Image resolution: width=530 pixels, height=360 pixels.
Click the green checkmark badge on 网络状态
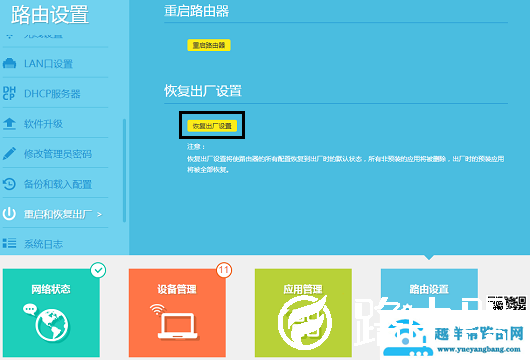(98, 270)
